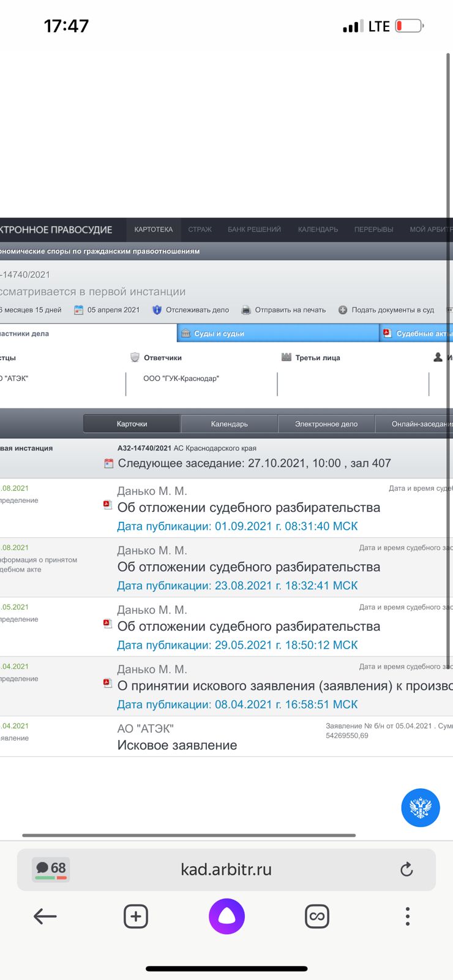The width and height of the screenshot is (453, 980).
Task: Tap the blue eagle emblem floating button
Action: point(421,808)
